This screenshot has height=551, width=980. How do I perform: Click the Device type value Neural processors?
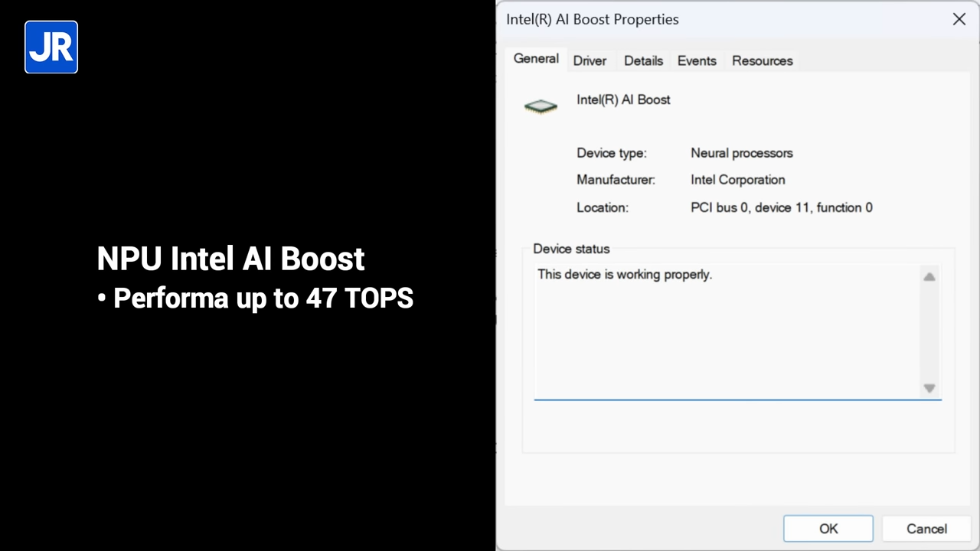coord(741,153)
